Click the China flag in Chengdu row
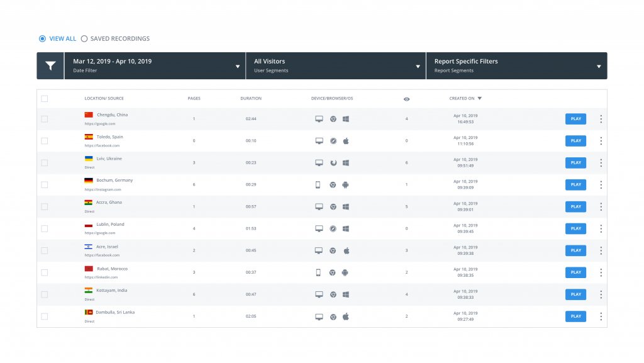 pos(89,115)
